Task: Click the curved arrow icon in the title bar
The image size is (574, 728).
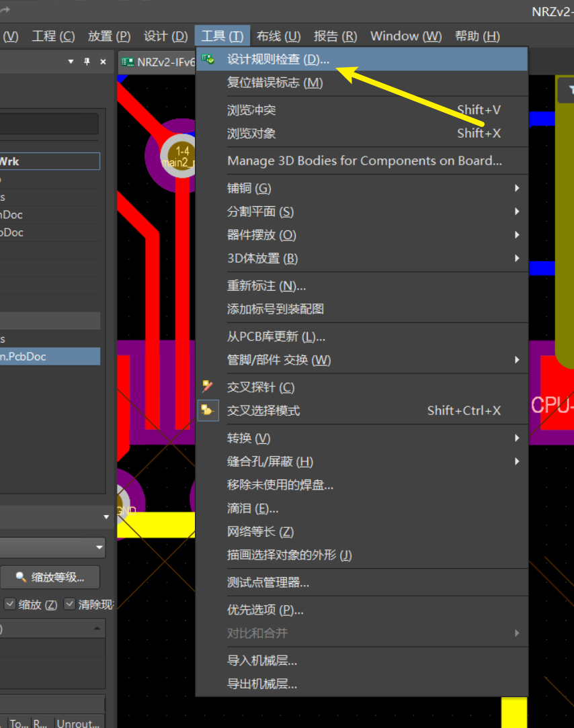Action: point(7,8)
